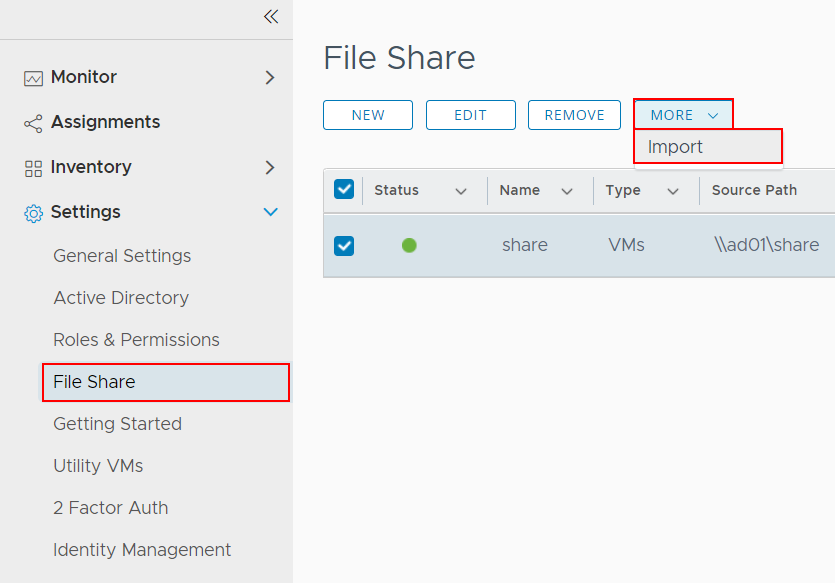The image size is (835, 583).
Task: Collapse the Settings section chevron
Action: pyautogui.click(x=269, y=212)
